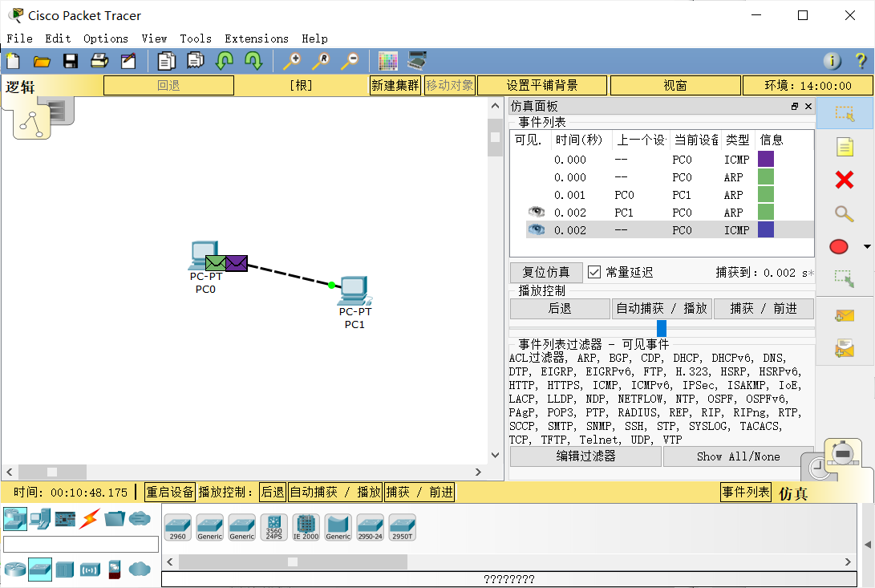Click the device name search field

81,545
